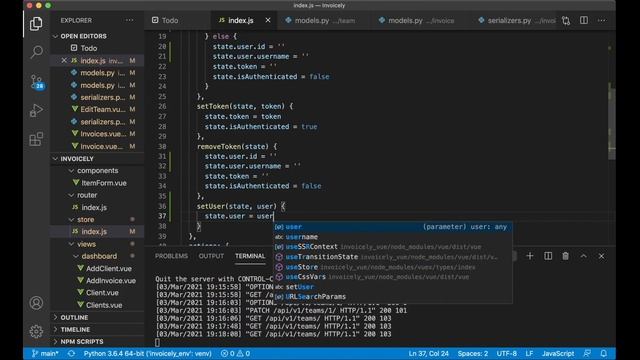Open Source Control view with 28 badge

(x=37, y=82)
